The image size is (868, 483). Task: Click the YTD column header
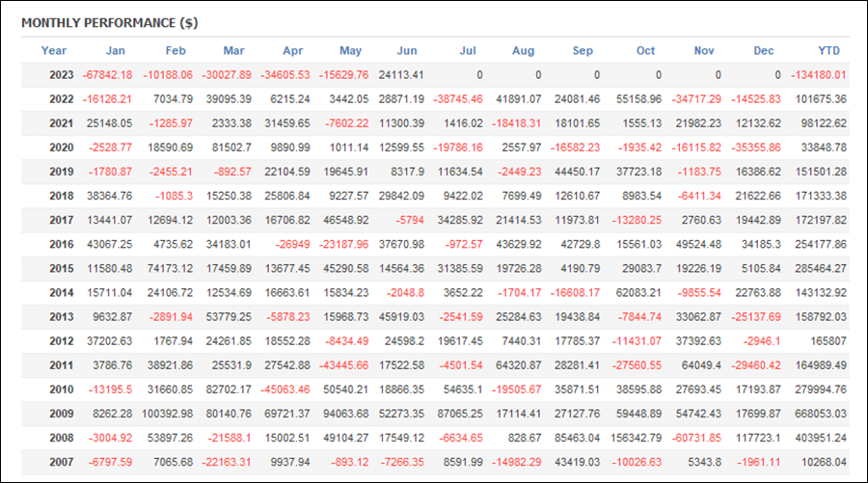pyautogui.click(x=828, y=51)
